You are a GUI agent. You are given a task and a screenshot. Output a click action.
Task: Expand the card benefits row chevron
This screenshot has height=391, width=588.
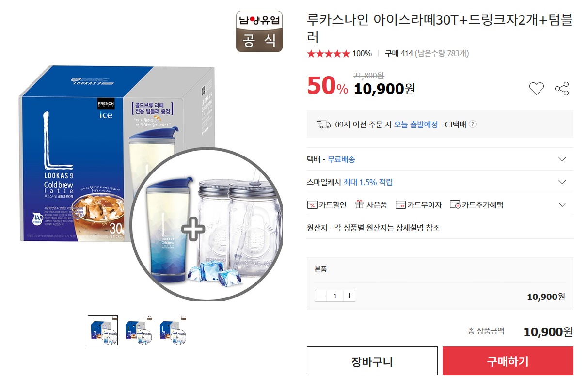[562, 205]
